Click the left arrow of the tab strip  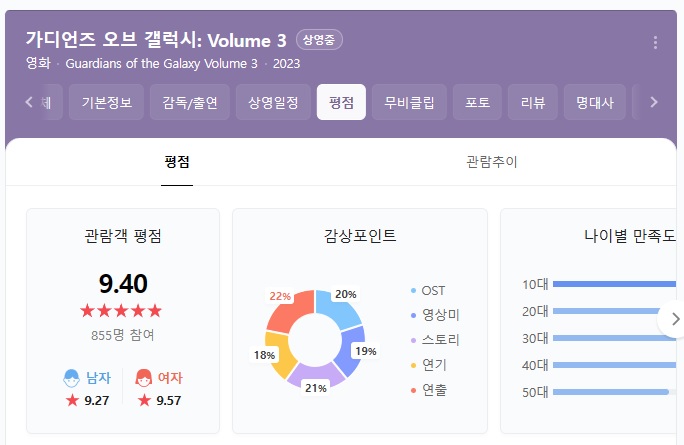(x=29, y=102)
